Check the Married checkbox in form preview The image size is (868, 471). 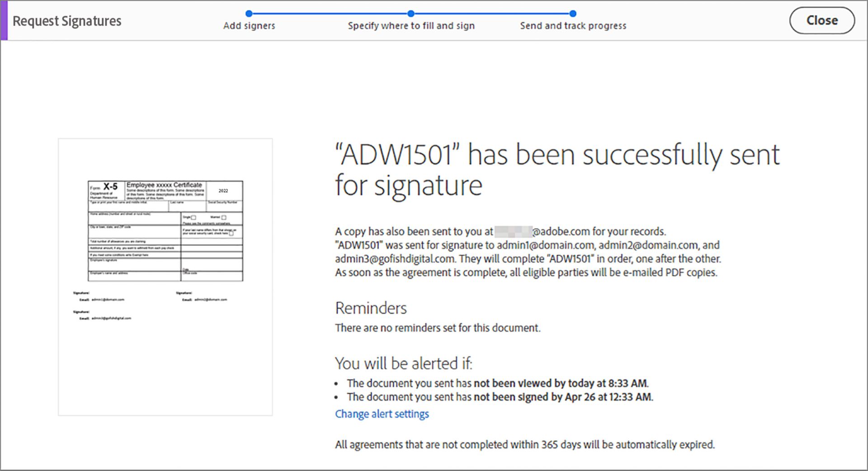tap(223, 217)
